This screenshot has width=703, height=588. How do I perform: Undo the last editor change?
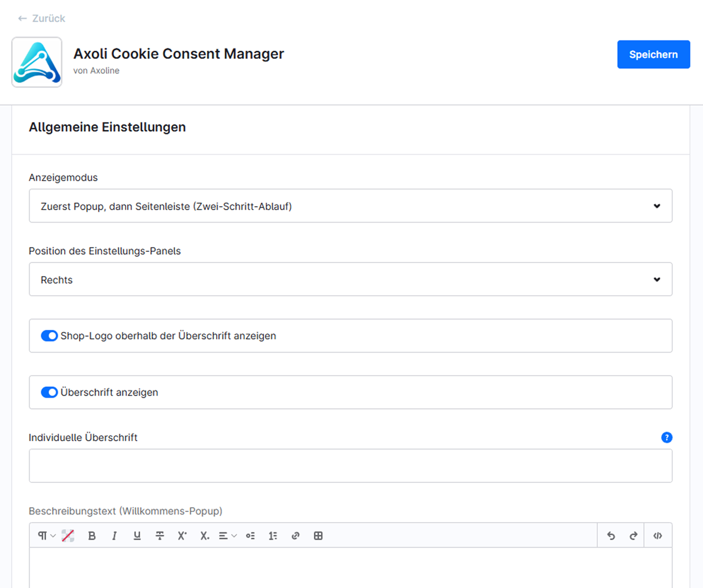click(x=611, y=536)
